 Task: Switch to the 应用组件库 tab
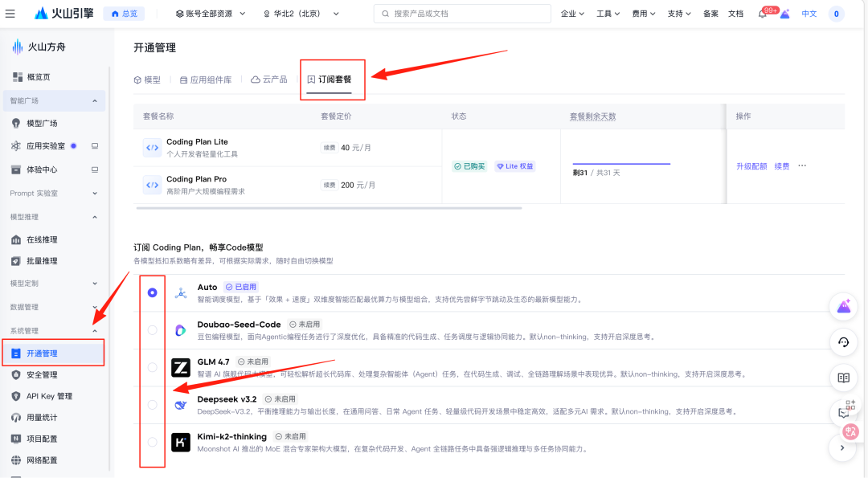(206, 80)
